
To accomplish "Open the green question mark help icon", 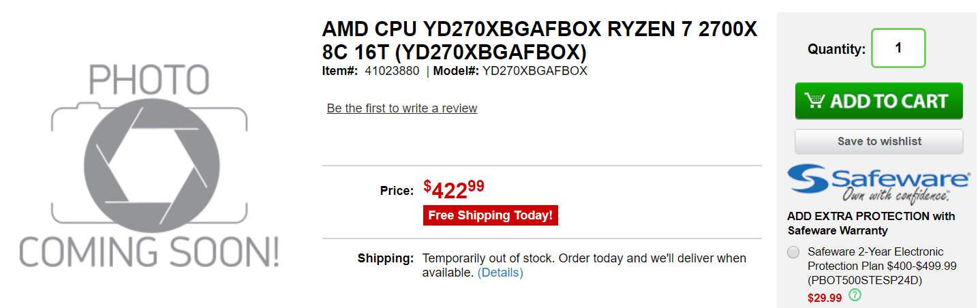I will coord(855,296).
